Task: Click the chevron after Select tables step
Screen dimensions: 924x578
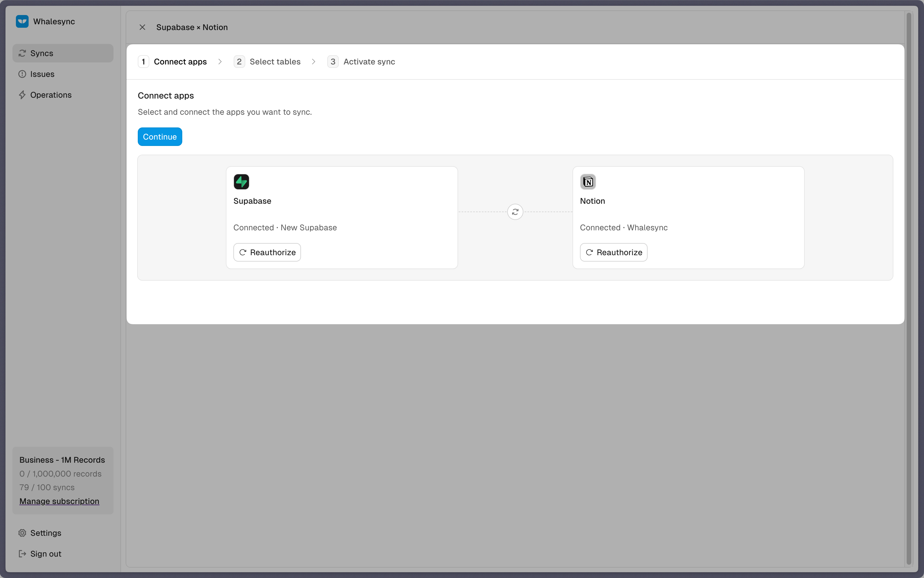Action: (314, 62)
